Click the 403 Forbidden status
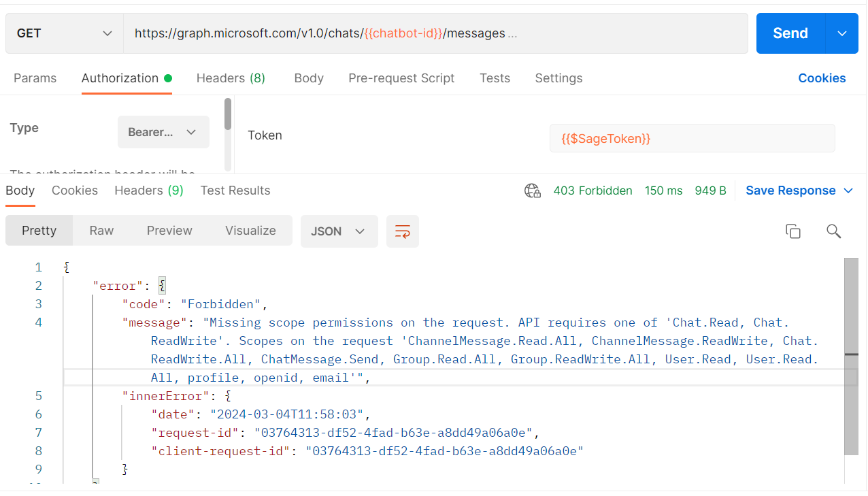868x496 pixels. pos(592,191)
